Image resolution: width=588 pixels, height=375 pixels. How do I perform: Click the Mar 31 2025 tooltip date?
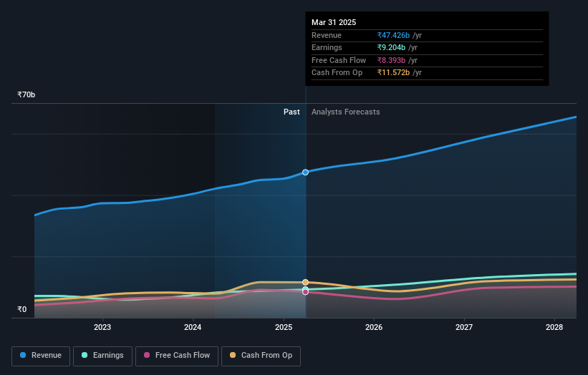[x=334, y=22]
